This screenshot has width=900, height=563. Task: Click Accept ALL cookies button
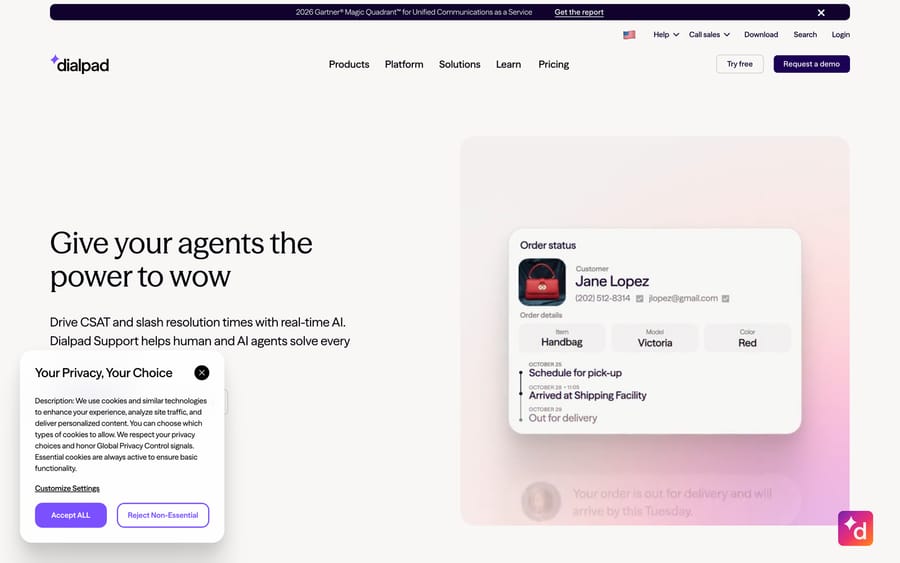[71, 515]
